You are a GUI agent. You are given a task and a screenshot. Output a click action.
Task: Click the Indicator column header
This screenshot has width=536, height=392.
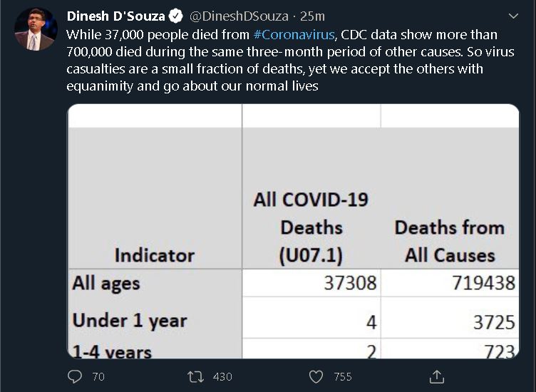pos(155,256)
